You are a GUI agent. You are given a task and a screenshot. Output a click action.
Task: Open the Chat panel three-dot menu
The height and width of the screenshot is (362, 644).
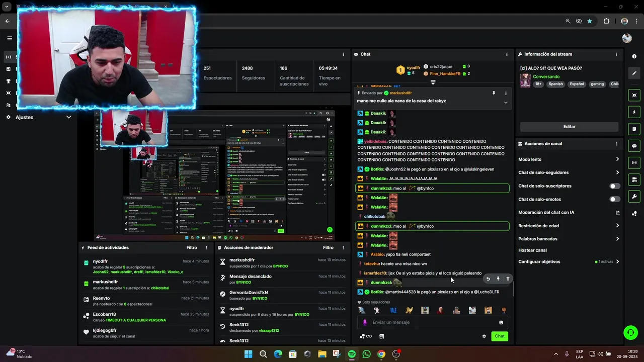[507, 54]
